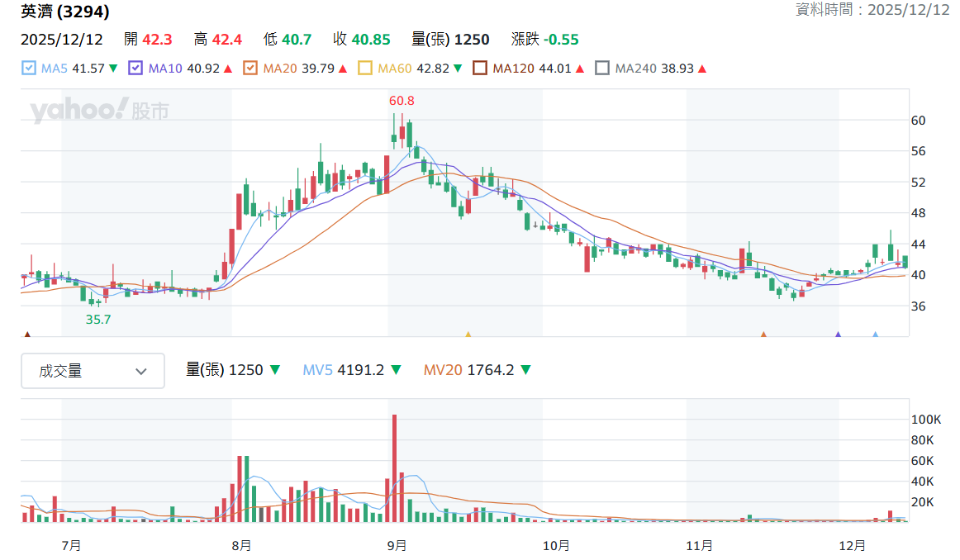960x560 pixels.
Task: Toggle the MA10 checkbox off
Action: click(x=135, y=68)
